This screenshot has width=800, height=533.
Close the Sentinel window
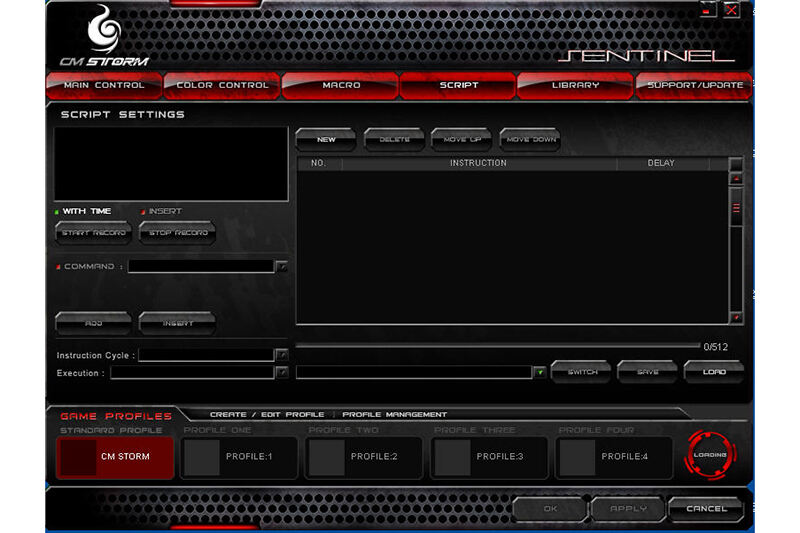click(732, 9)
